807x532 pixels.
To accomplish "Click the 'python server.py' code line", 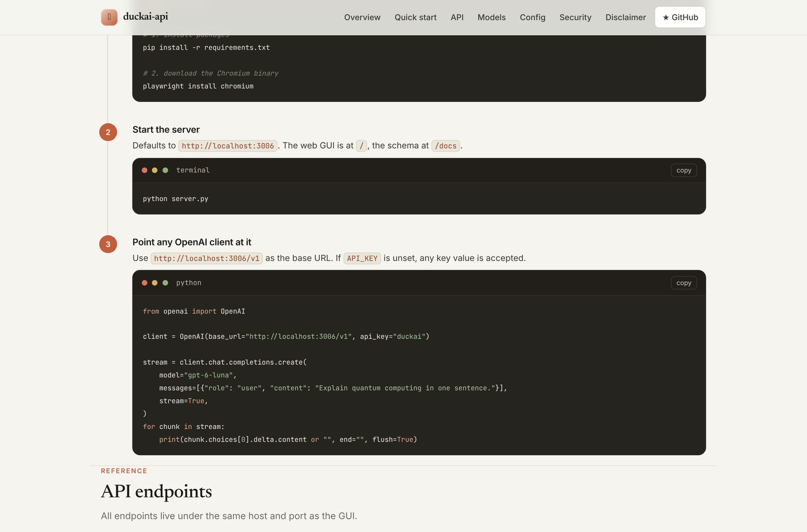I will (x=176, y=199).
